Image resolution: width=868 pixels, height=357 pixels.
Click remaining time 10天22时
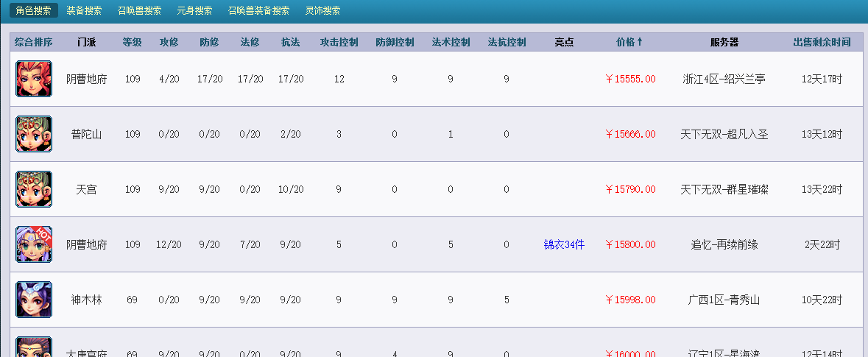point(822,300)
